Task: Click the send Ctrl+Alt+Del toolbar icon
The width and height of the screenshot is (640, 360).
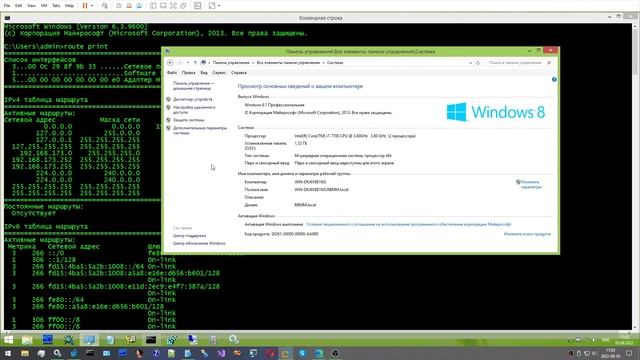Action: tap(105, 6)
